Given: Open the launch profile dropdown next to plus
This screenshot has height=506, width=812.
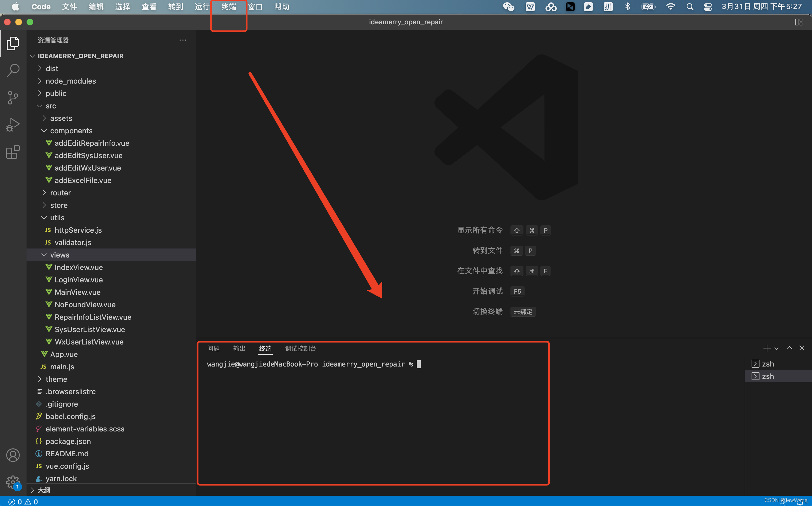Looking at the screenshot, I should [776, 348].
